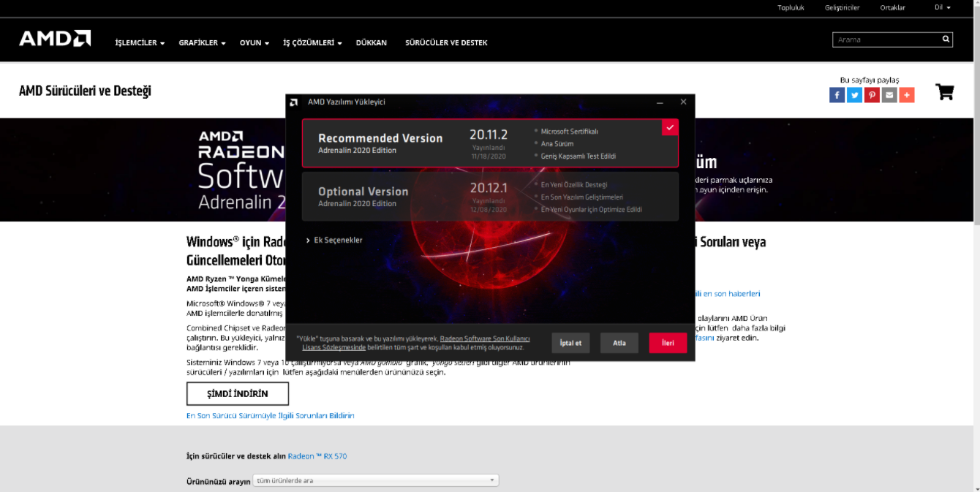980x492 pixels.
Task: Open Sürücüler ve Destek page
Action: 446,43
